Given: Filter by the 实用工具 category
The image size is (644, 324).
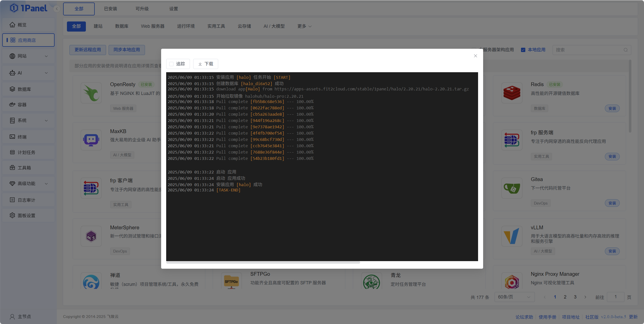Looking at the screenshot, I should (x=216, y=26).
